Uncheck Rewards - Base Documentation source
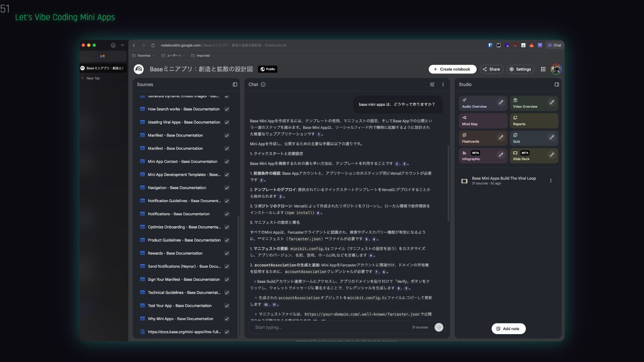This screenshot has height=362, width=644. click(227, 253)
